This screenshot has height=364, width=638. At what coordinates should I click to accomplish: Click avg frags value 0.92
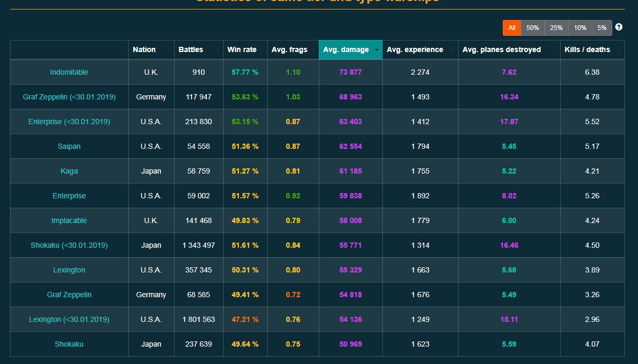coord(293,196)
